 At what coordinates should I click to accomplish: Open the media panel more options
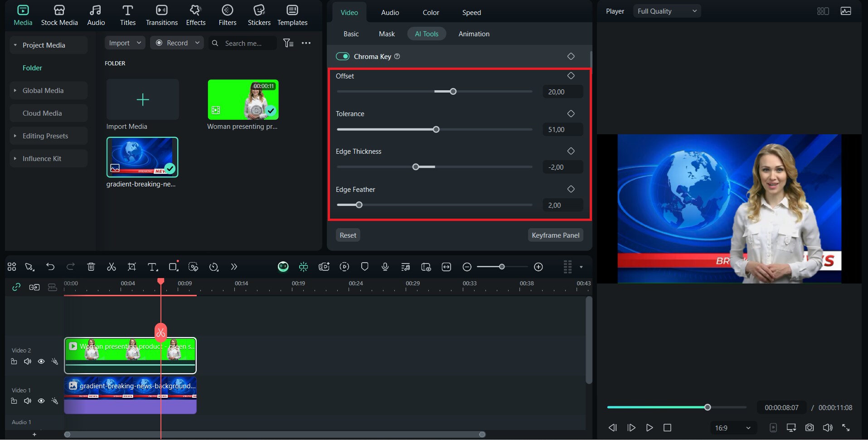pyautogui.click(x=306, y=43)
